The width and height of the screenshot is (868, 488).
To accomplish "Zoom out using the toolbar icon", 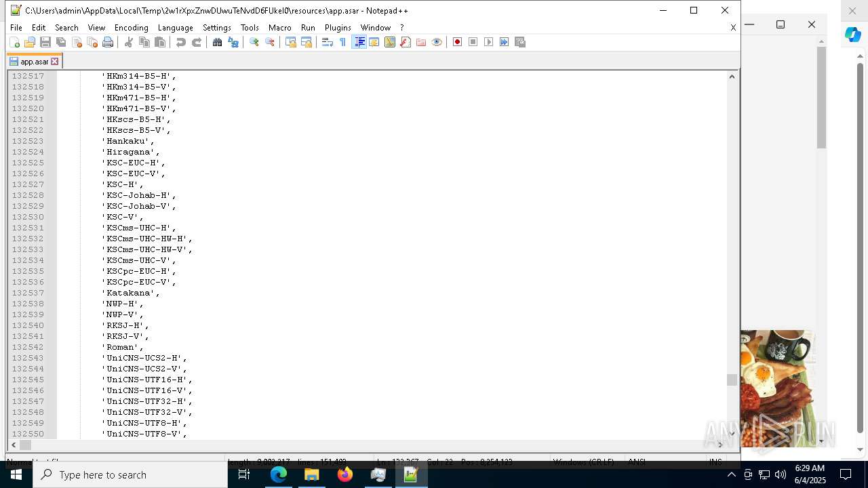I will 270,42.
